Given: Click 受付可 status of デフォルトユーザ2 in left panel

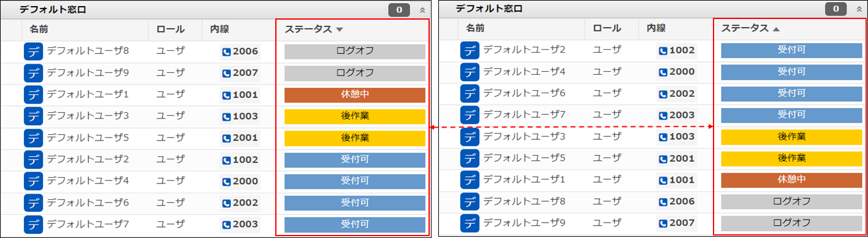Looking at the screenshot, I should 355,160.
